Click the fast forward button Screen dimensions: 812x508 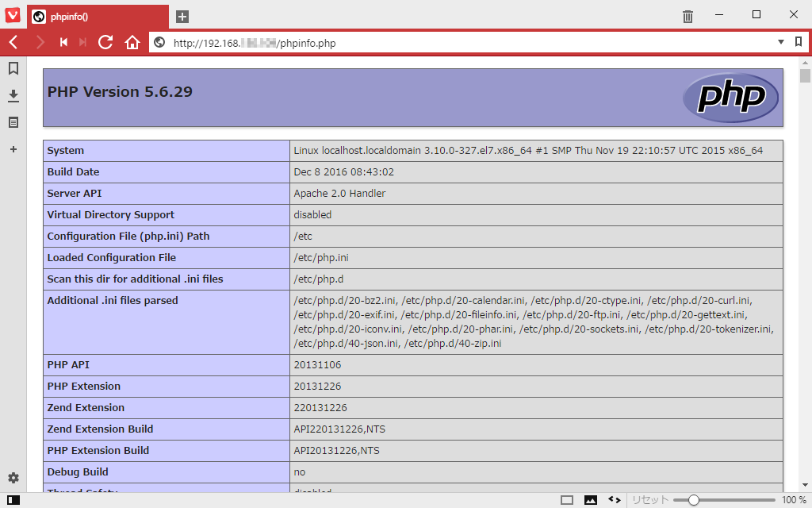(x=82, y=43)
